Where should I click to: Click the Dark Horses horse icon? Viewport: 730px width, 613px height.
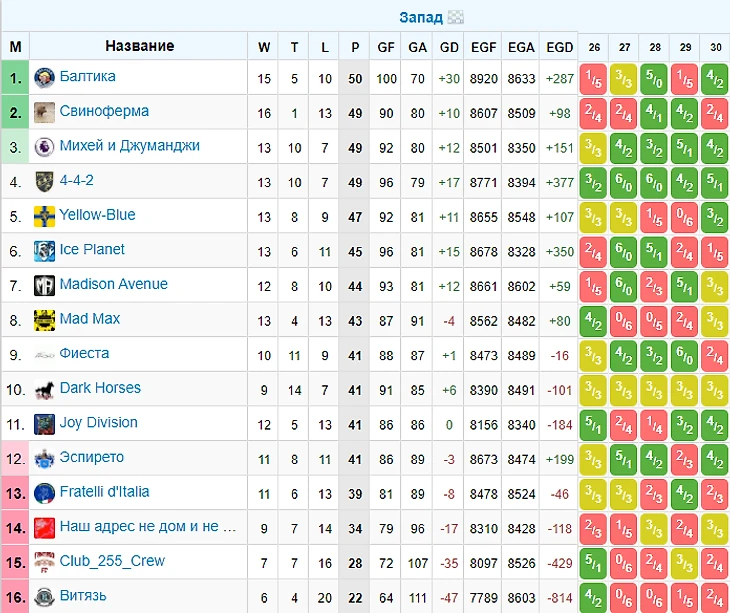[44, 389]
